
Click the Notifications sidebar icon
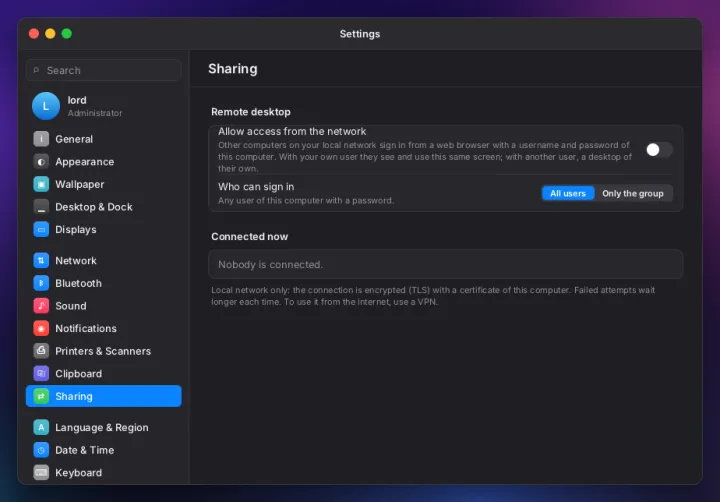(41, 328)
